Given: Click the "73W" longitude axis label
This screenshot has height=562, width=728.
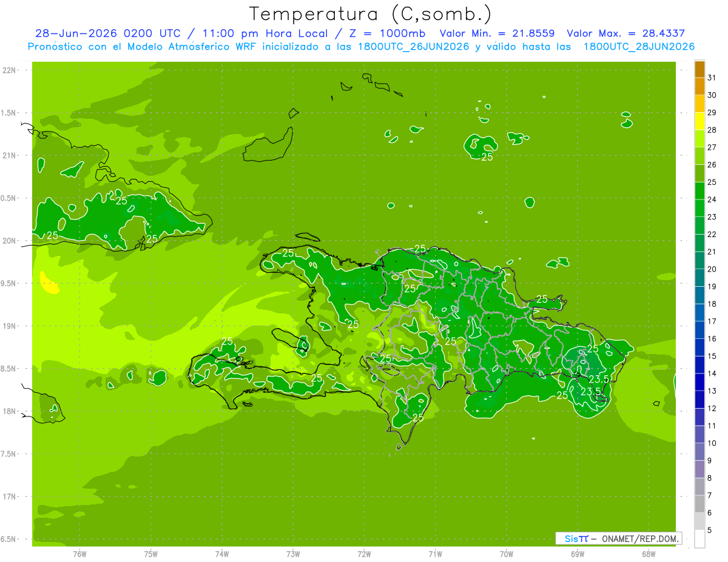Looking at the screenshot, I should coord(293,554).
